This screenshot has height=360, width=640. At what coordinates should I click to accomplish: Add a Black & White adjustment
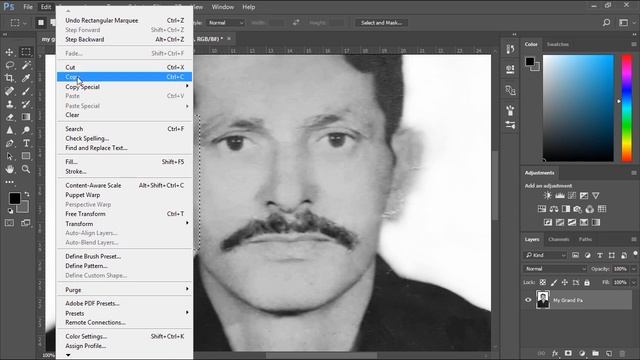(x=566, y=209)
